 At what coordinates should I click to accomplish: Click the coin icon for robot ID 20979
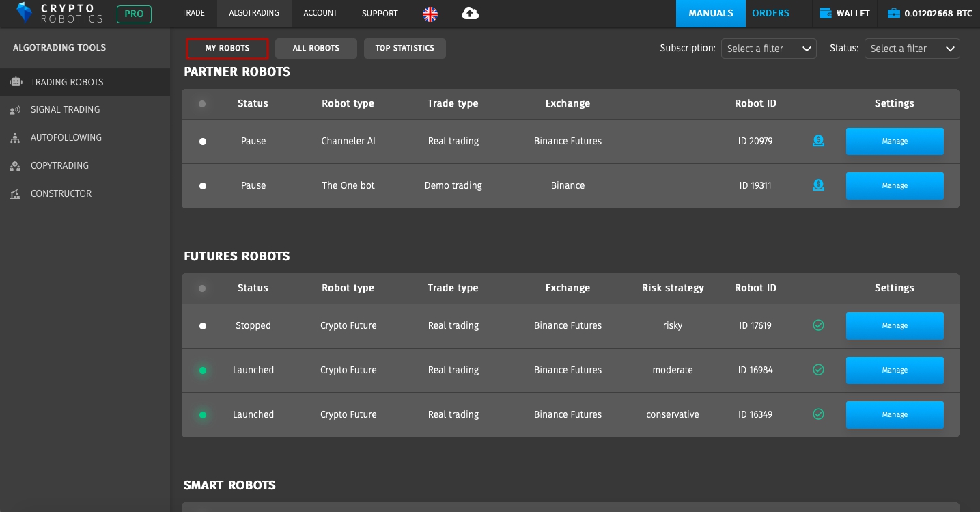818,141
